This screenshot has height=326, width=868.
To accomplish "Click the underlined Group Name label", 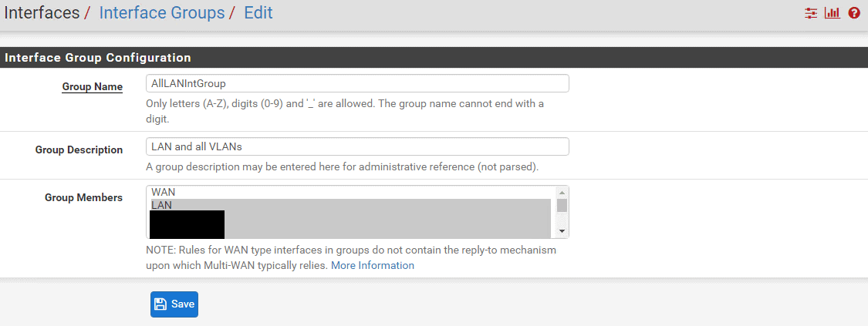I will [x=93, y=87].
